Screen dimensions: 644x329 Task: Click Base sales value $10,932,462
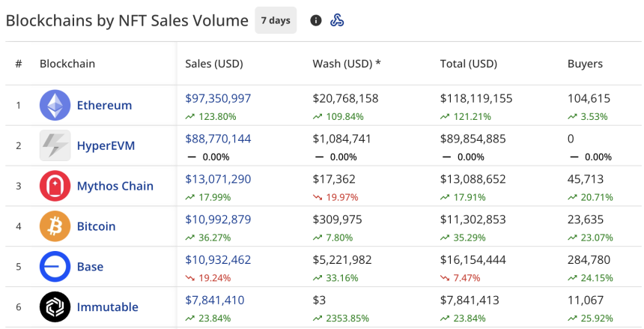click(218, 260)
